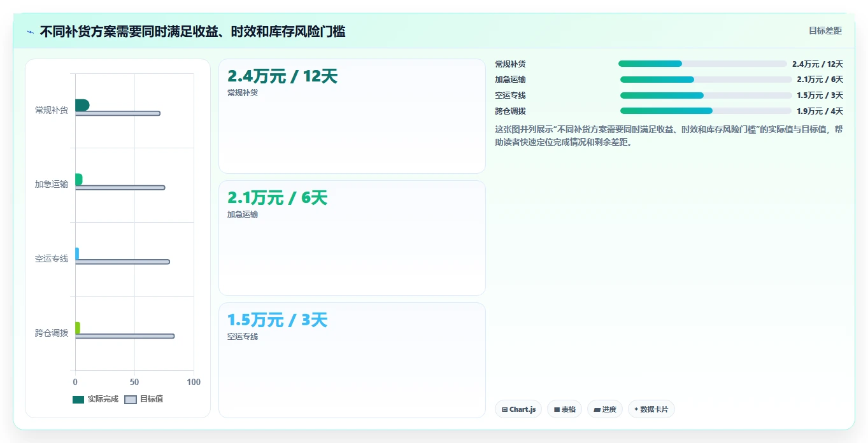Click the 1.5万元 / 3天 progress value
The height and width of the screenshot is (443, 868).
coord(820,95)
